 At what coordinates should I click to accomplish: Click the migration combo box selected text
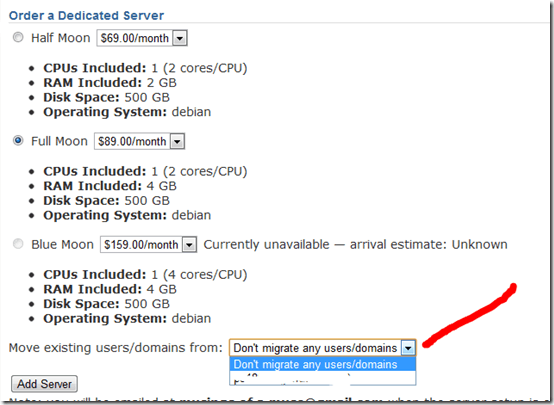pos(315,348)
